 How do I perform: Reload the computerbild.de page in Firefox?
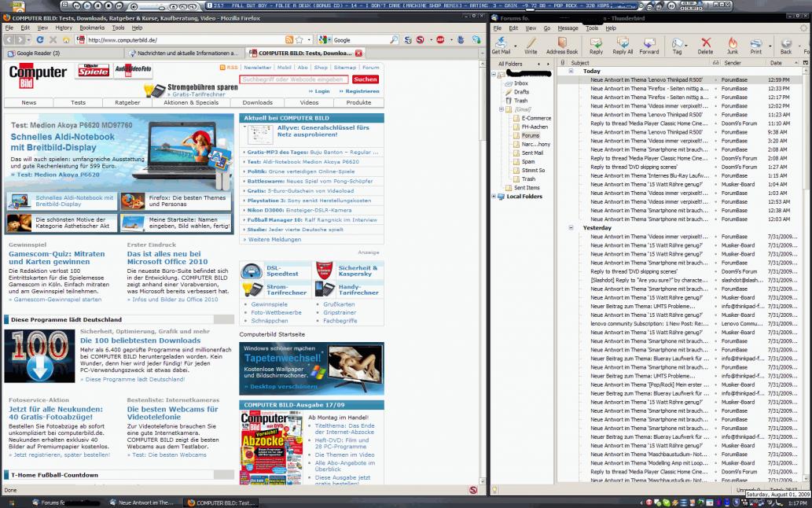pos(40,40)
